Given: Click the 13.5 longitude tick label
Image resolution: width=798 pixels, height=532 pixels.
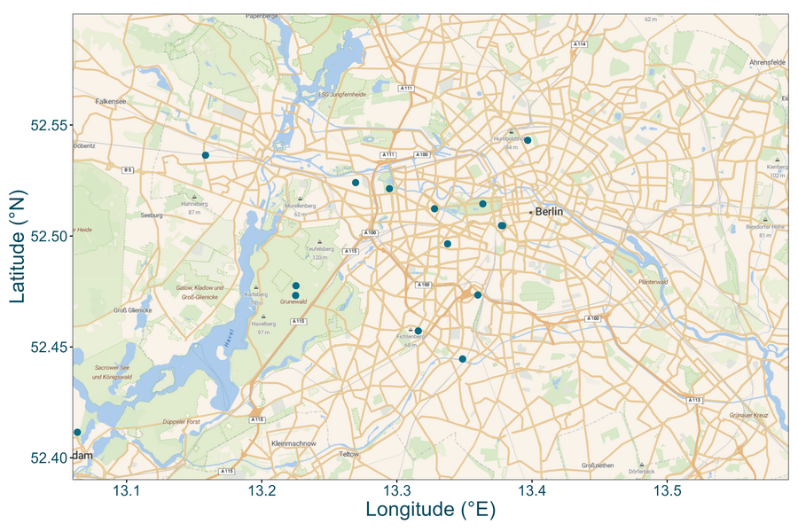Looking at the screenshot, I should (x=667, y=491).
